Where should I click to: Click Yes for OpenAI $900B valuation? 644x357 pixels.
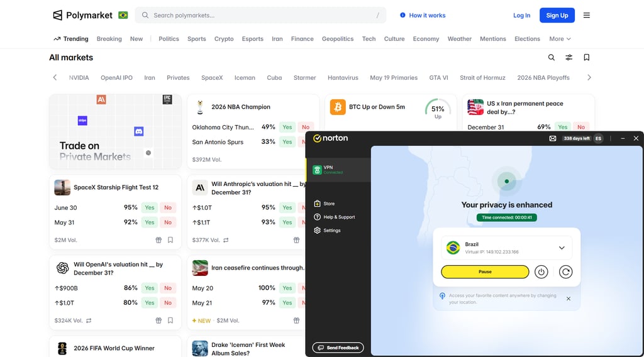coord(150,288)
